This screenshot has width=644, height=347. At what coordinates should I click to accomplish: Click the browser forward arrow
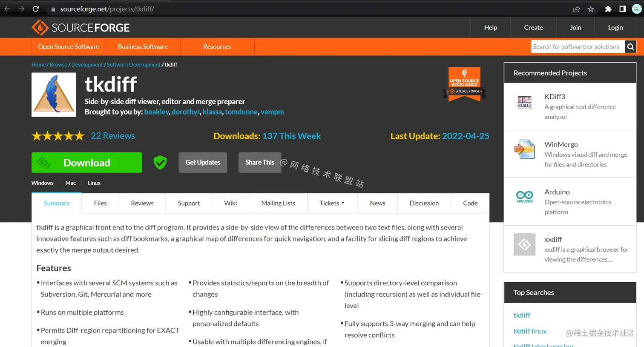(x=21, y=9)
